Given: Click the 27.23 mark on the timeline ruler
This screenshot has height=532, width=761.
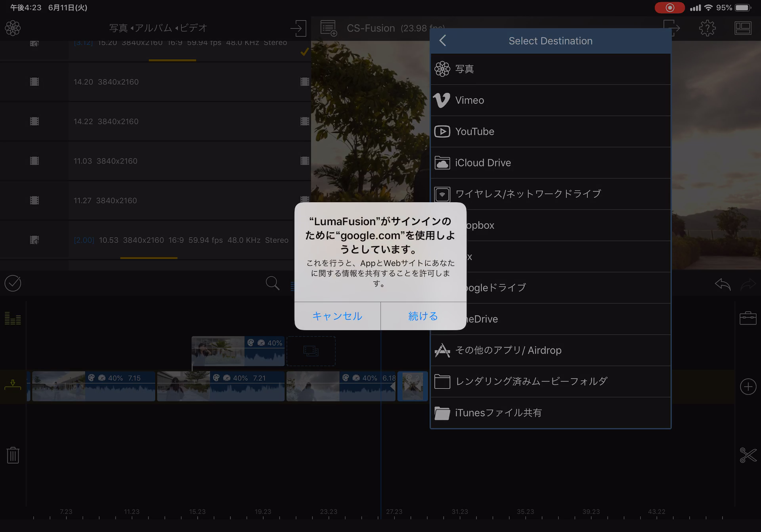Looking at the screenshot, I should tap(394, 512).
